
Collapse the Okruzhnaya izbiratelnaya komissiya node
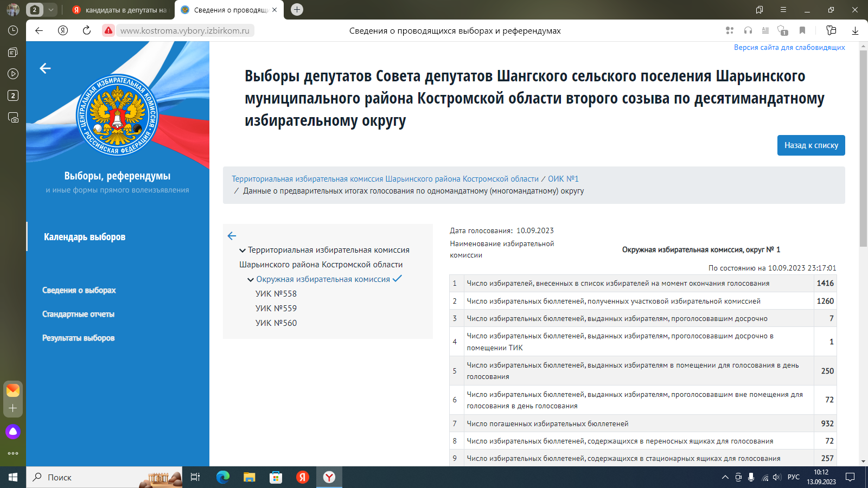(x=251, y=279)
